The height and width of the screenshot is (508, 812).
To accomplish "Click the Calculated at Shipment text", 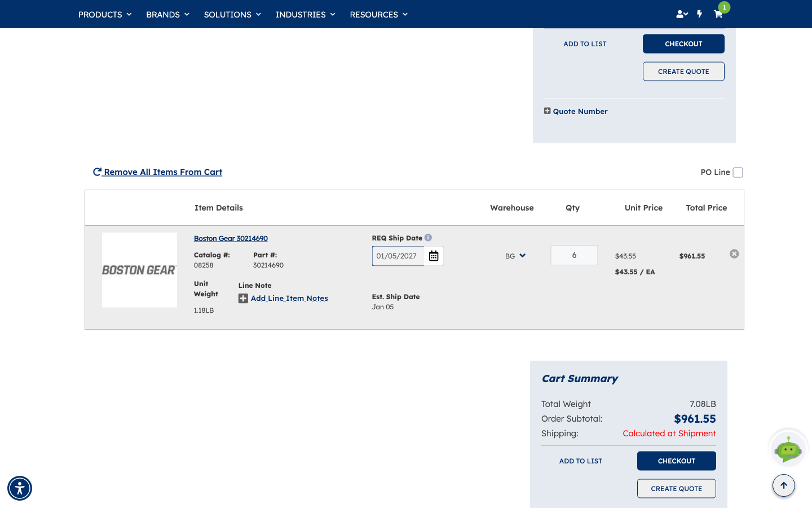I will coord(669,433).
